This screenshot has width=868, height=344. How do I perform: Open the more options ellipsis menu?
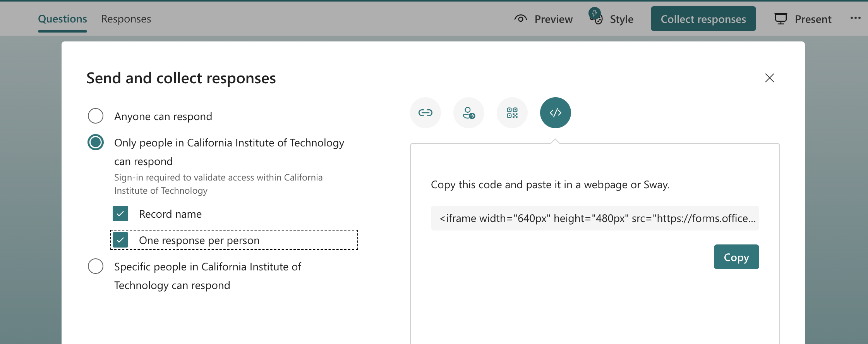click(x=855, y=18)
